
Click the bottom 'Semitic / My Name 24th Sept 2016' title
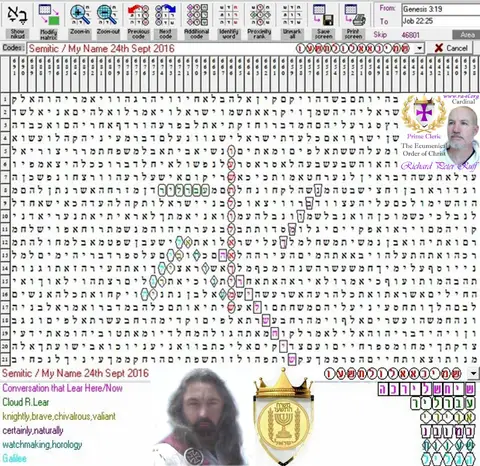75,373
